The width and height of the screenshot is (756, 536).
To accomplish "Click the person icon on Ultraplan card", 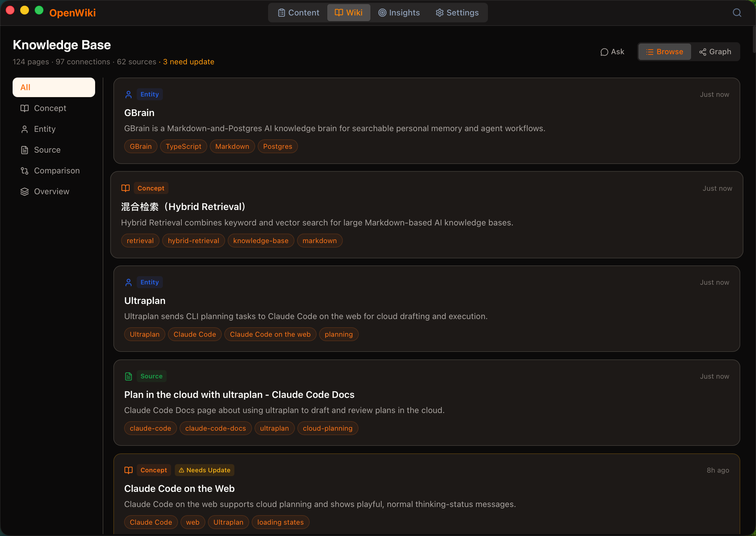I will 129,283.
